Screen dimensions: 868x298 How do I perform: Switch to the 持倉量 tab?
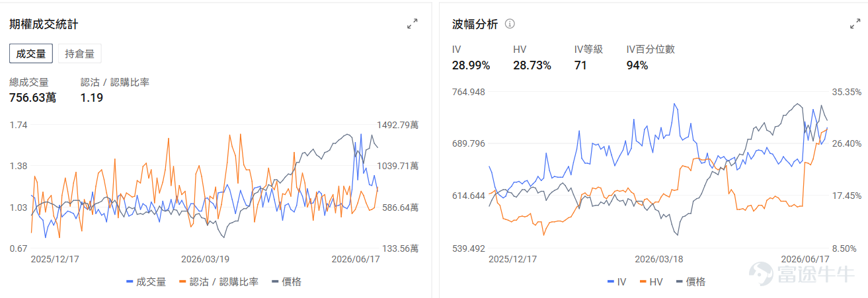click(x=79, y=54)
